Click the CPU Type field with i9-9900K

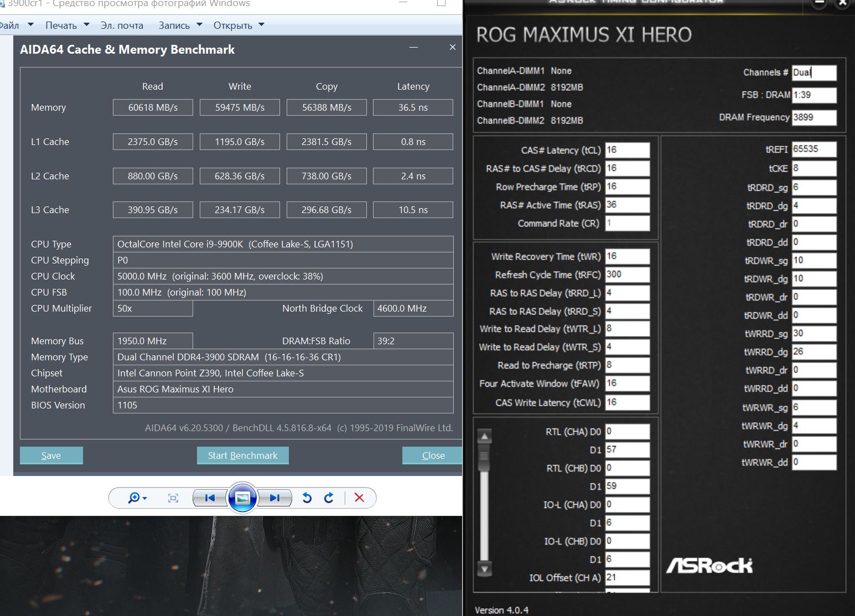(x=283, y=244)
